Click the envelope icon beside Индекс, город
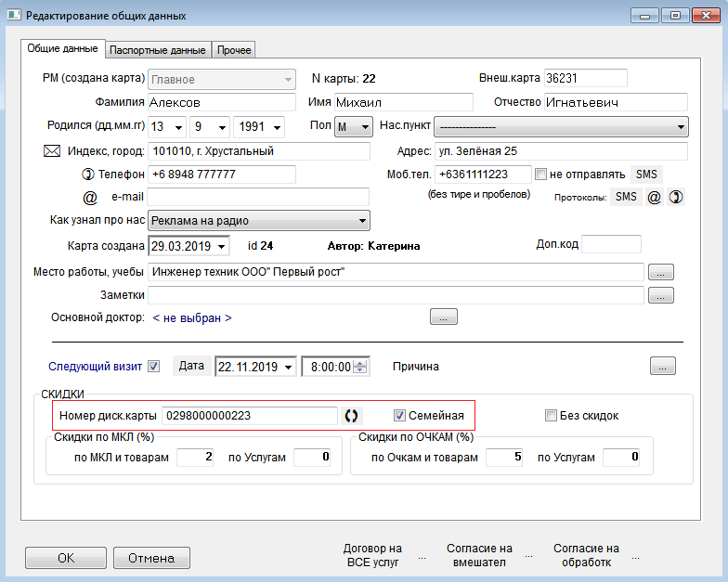728x582 pixels. (x=52, y=150)
